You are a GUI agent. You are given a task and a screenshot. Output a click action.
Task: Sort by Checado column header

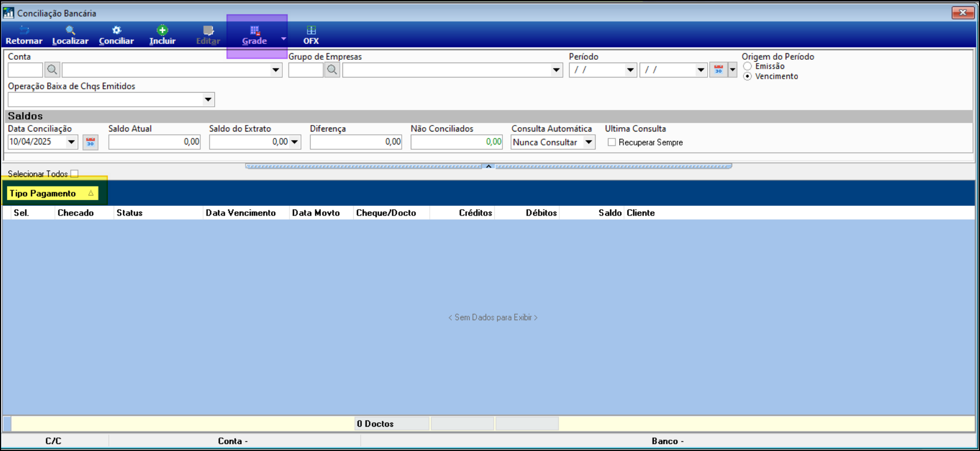click(85, 213)
